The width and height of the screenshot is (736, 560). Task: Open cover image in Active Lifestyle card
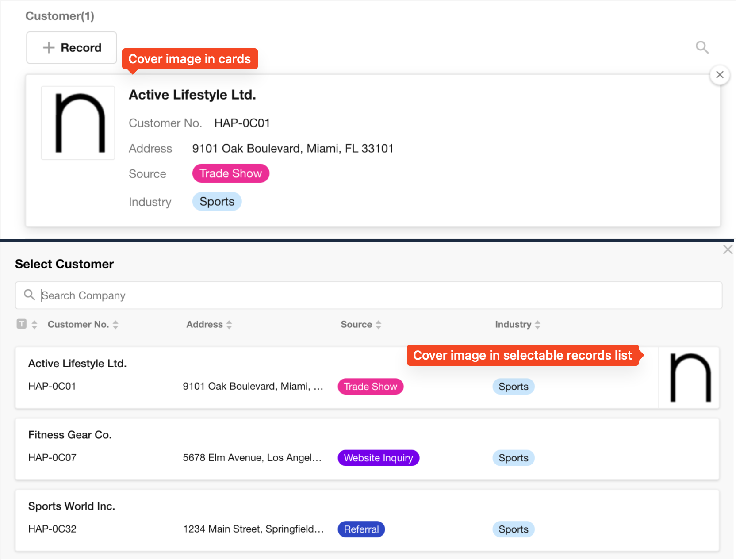(x=78, y=123)
